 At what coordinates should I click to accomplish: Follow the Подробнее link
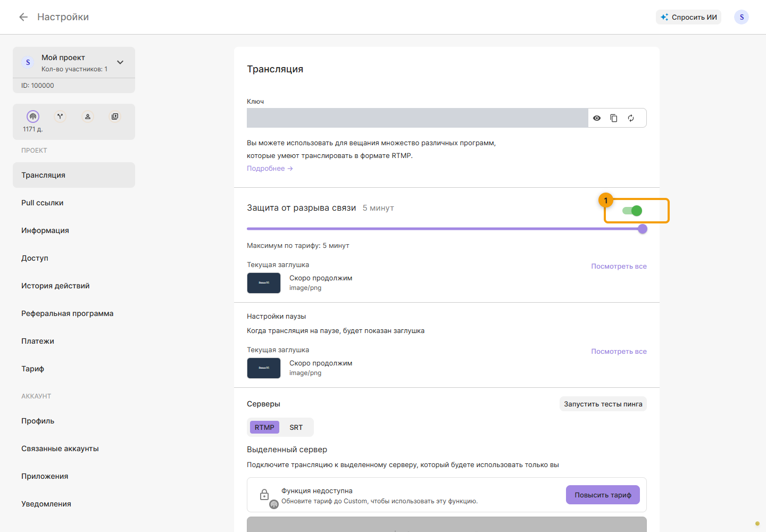(x=270, y=169)
